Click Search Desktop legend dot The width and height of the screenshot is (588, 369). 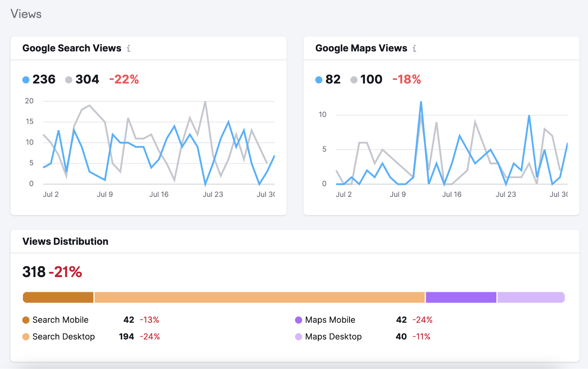coord(26,337)
